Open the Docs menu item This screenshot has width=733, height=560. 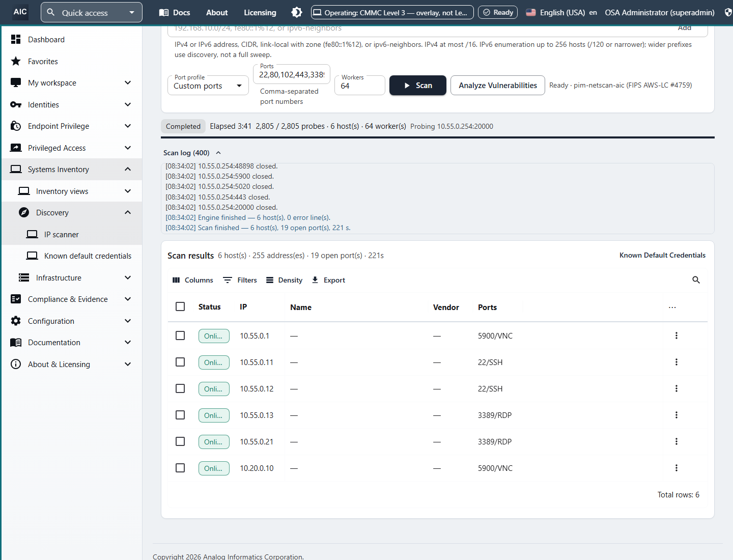175,12
